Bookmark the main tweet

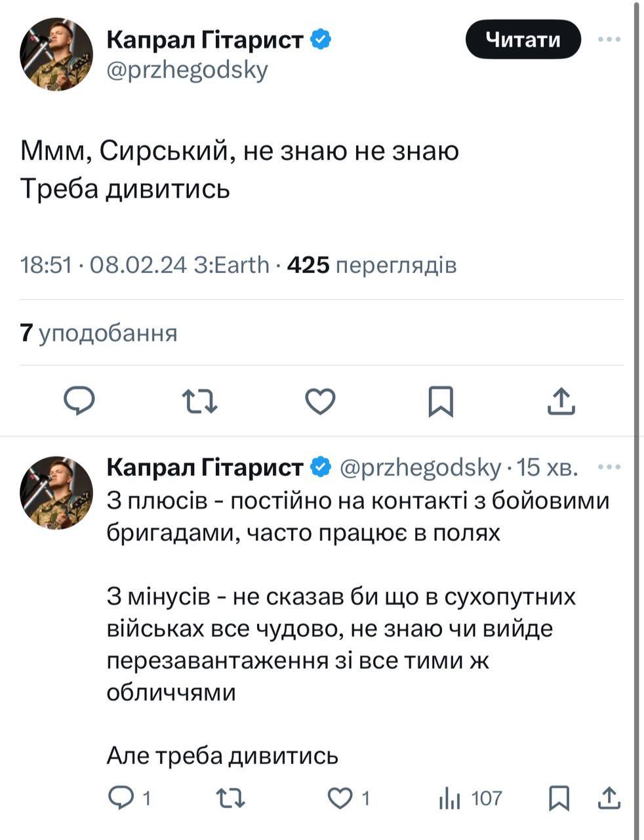(441, 401)
